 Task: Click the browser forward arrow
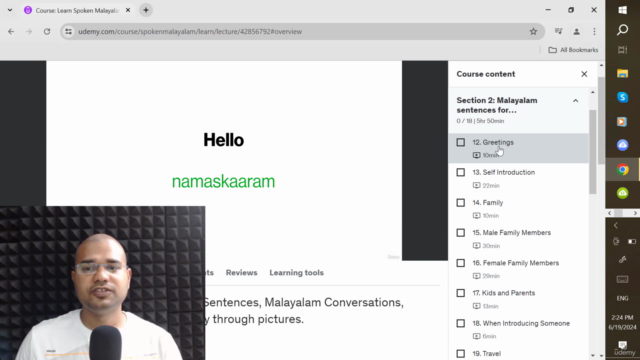click(29, 31)
